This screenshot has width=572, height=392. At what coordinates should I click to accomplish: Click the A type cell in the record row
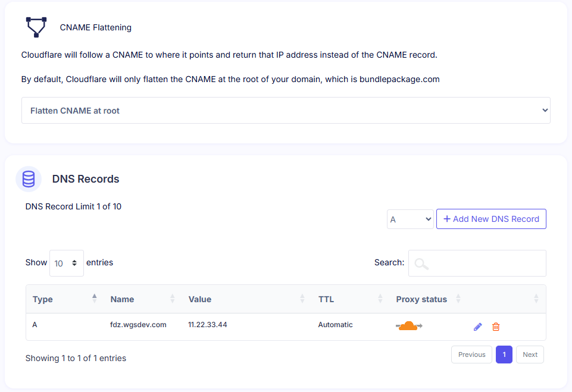pos(35,325)
